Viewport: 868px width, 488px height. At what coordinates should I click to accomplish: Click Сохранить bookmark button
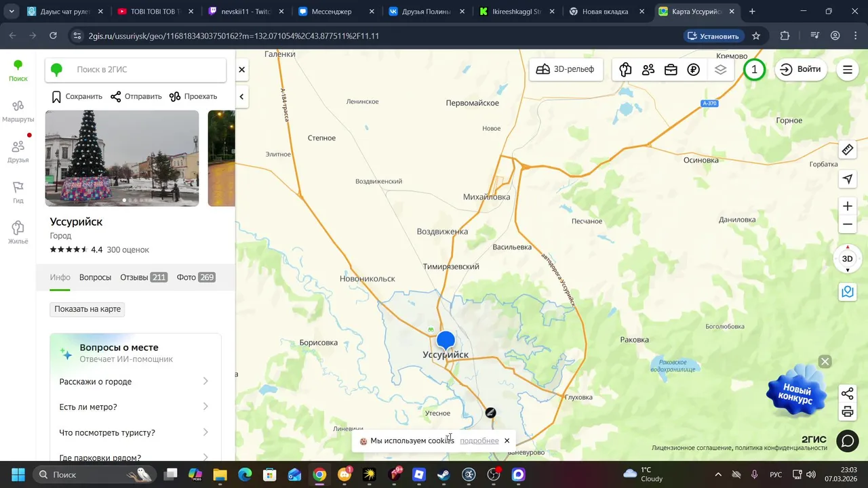pos(77,96)
